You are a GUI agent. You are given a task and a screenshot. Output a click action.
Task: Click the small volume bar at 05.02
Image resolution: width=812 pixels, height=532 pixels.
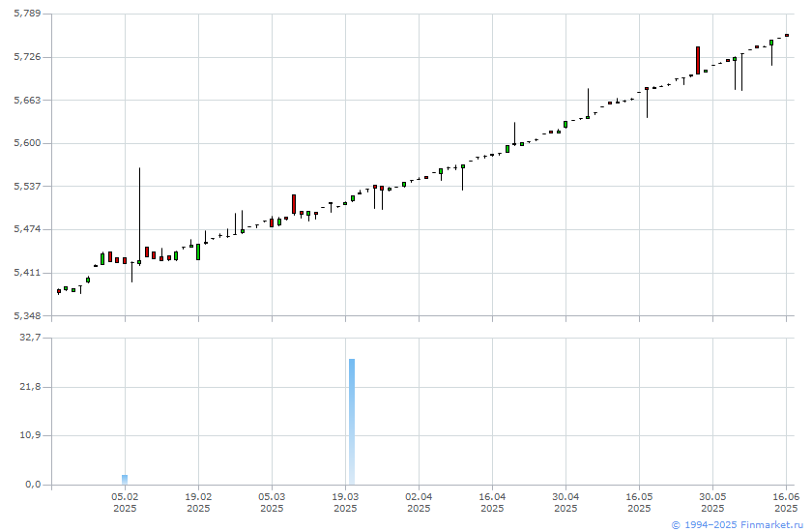[x=125, y=480]
